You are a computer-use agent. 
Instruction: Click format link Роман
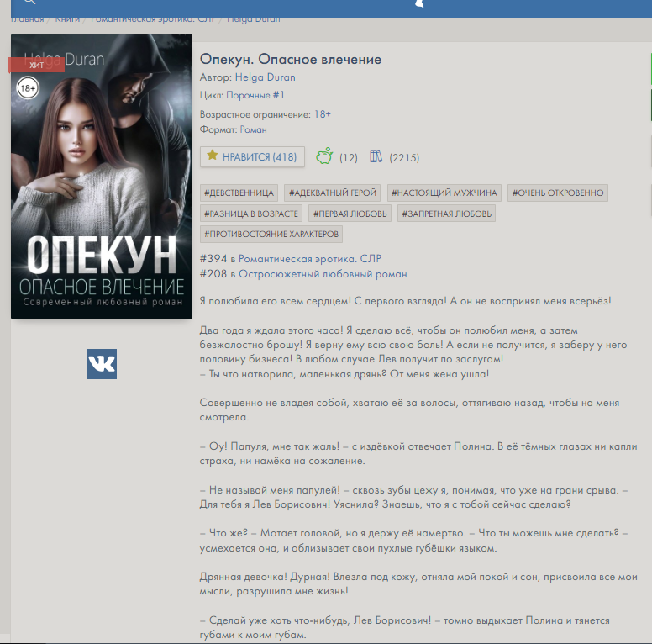pyautogui.click(x=253, y=129)
